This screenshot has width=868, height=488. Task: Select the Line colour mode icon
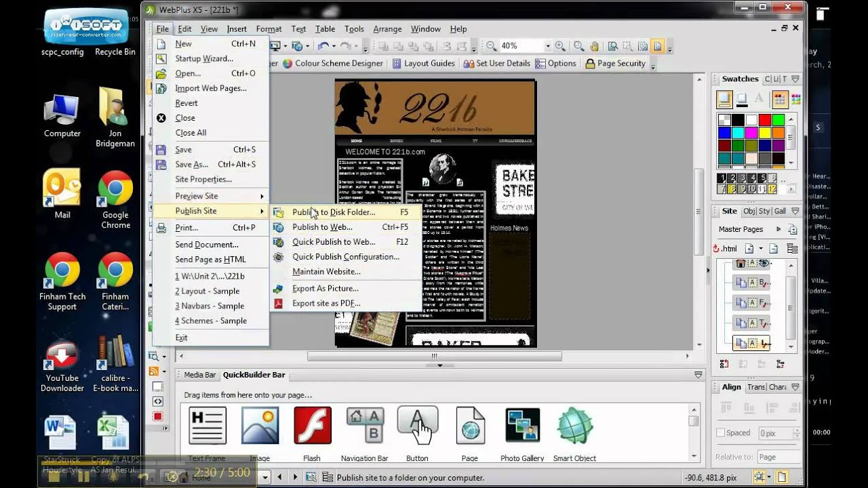[742, 100]
